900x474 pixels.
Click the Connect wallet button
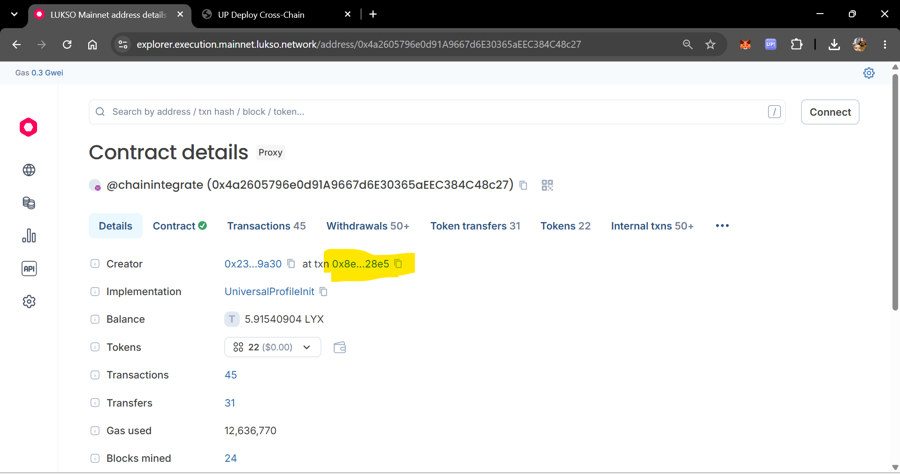pos(830,112)
